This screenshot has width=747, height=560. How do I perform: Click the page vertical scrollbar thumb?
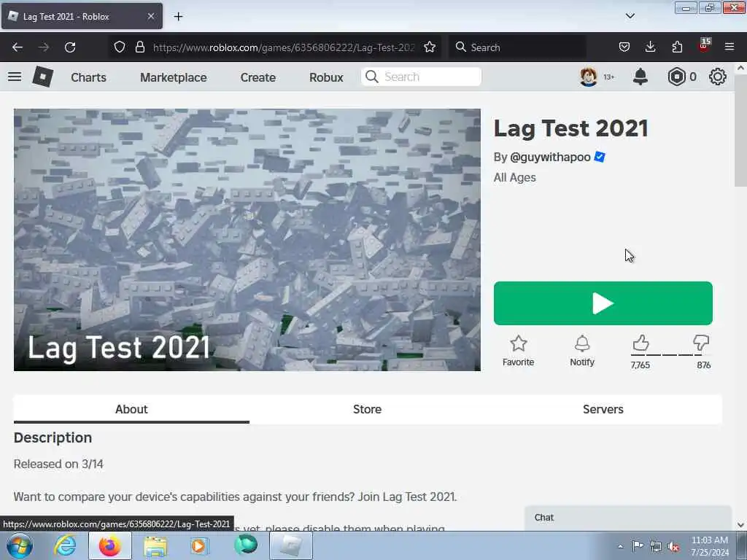point(741,131)
